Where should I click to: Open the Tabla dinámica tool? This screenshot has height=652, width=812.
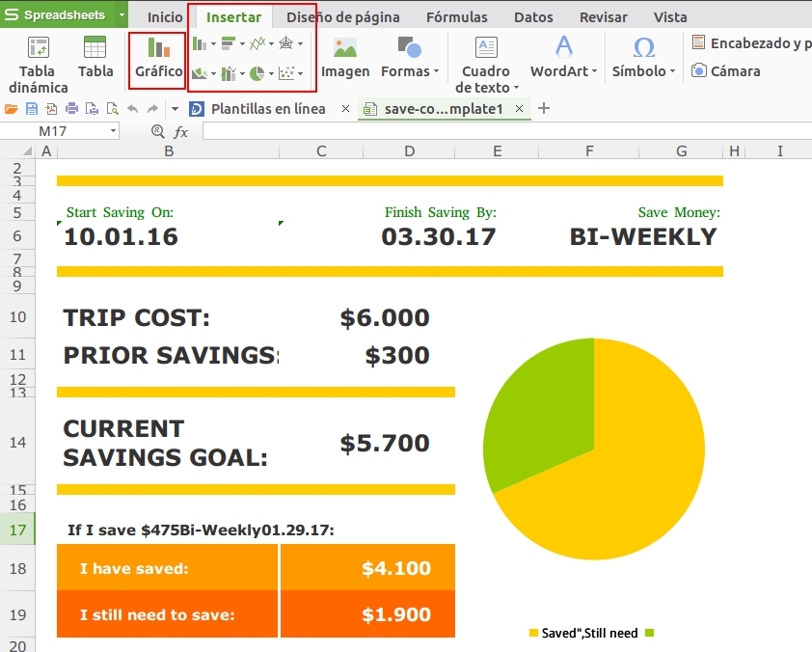[x=37, y=60]
